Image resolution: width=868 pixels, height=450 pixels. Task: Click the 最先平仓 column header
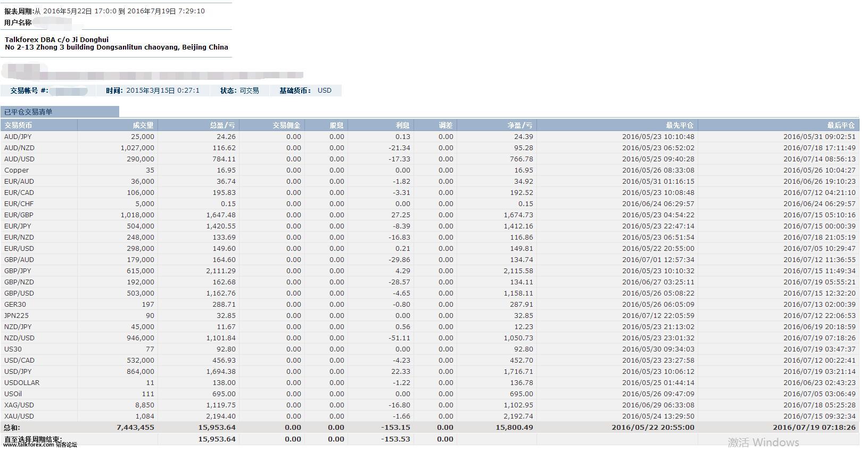pos(680,126)
